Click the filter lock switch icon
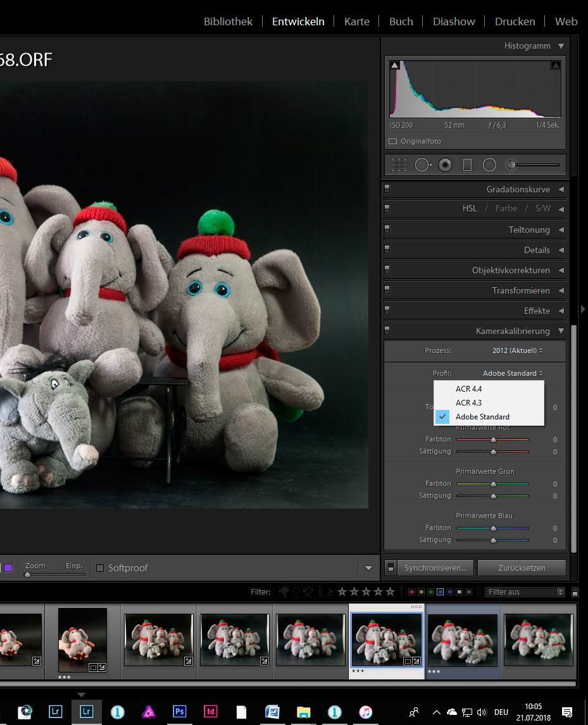588x725 pixels. [x=575, y=592]
